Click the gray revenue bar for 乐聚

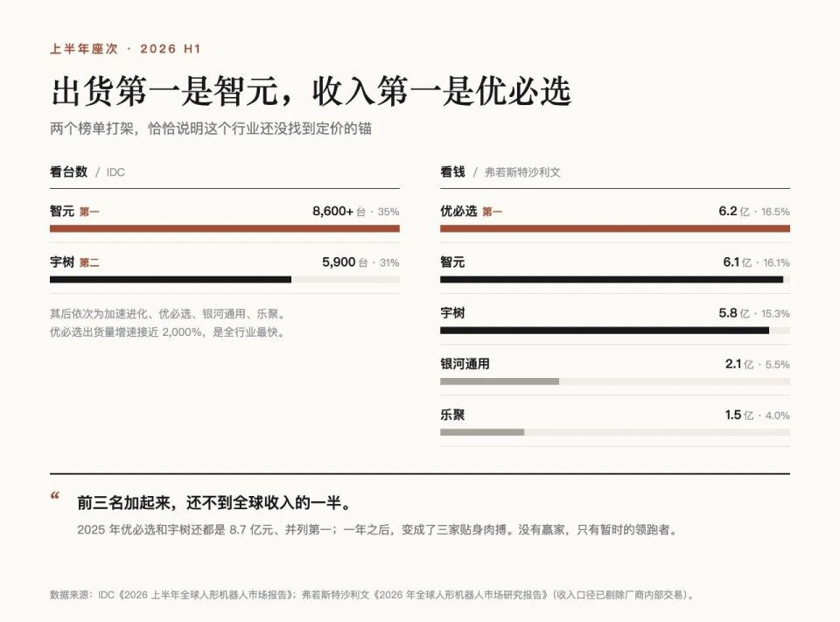tap(482, 432)
